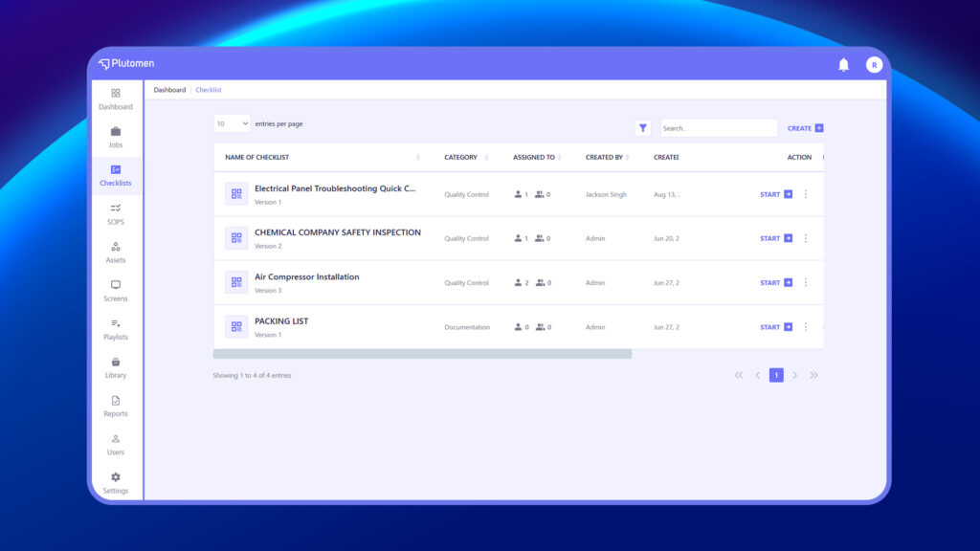The image size is (980, 551).
Task: Open Air Compressor Installation checklist name
Action: click(x=307, y=276)
